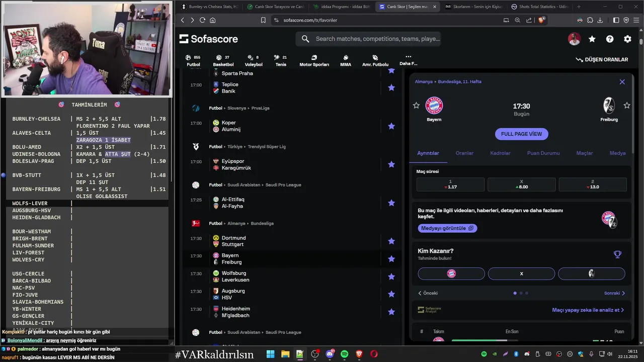Screen dimensions: 644x362
Task: Select Motor Sporları category
Action: pos(314,61)
